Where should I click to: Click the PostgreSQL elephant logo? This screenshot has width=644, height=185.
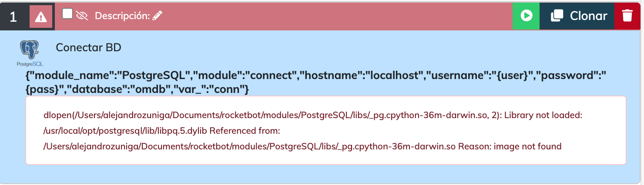pyautogui.click(x=30, y=49)
